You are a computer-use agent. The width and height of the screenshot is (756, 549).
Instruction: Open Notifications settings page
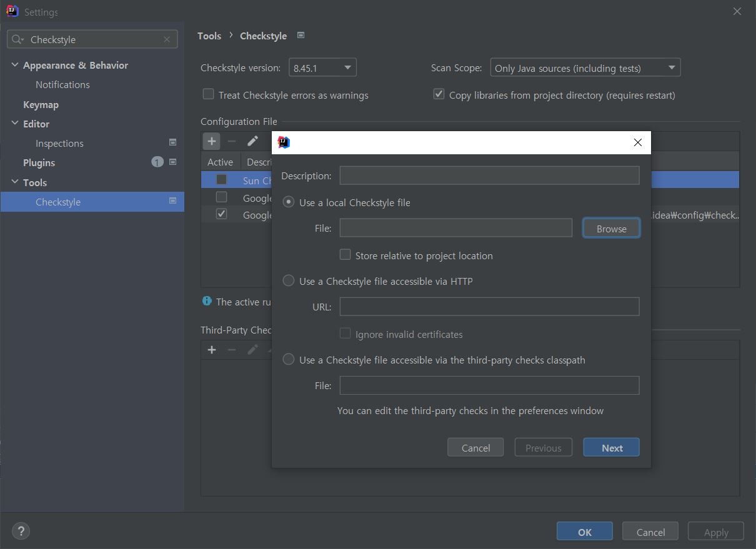(62, 84)
